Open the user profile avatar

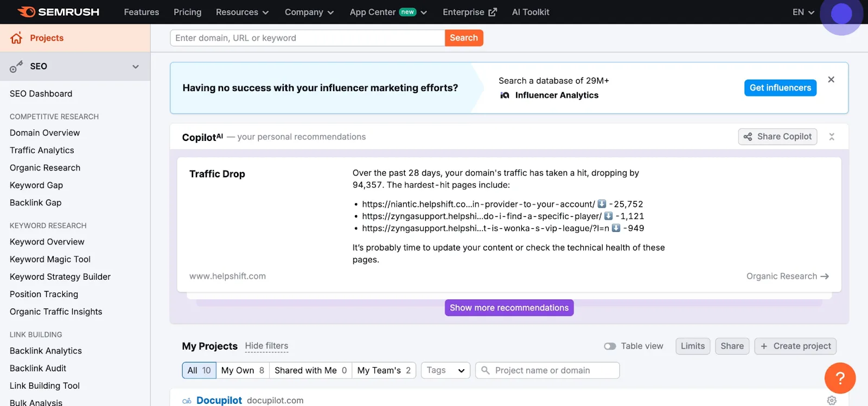click(x=841, y=14)
